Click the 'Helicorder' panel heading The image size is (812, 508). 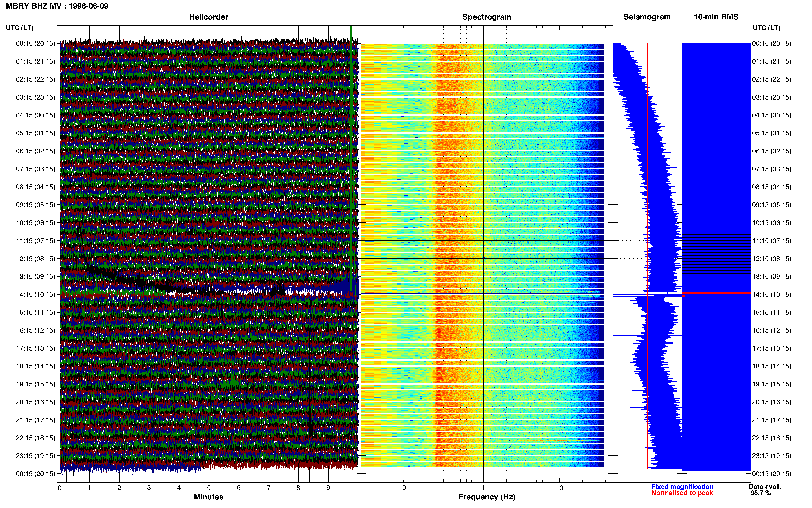(209, 17)
